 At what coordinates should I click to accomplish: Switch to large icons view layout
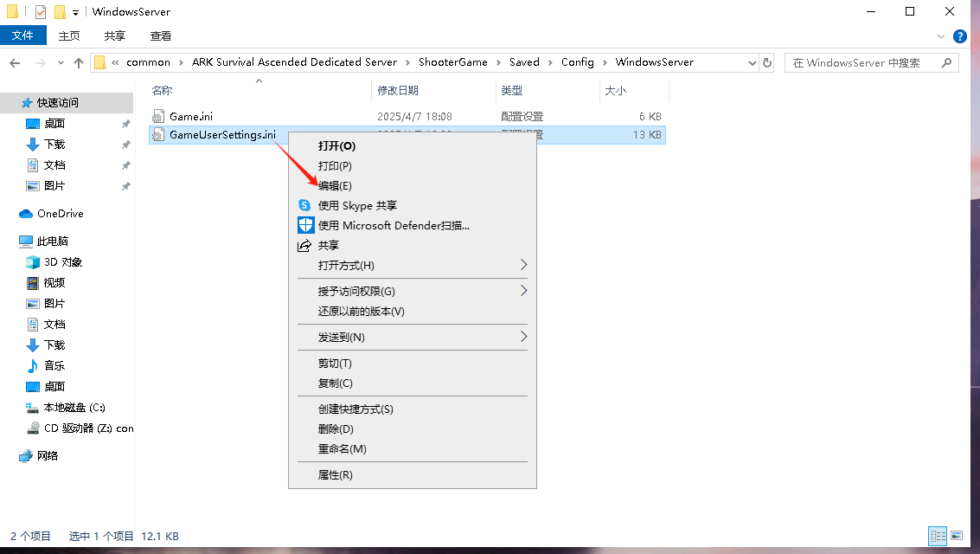click(x=957, y=536)
